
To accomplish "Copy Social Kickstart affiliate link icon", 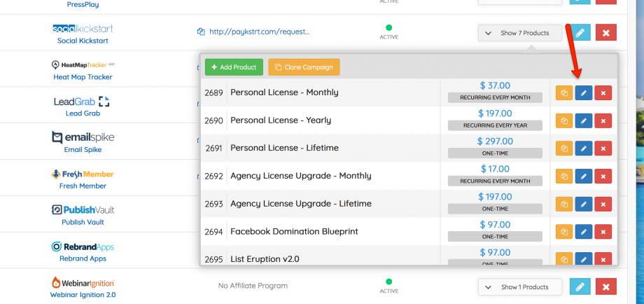I will click(x=202, y=32).
